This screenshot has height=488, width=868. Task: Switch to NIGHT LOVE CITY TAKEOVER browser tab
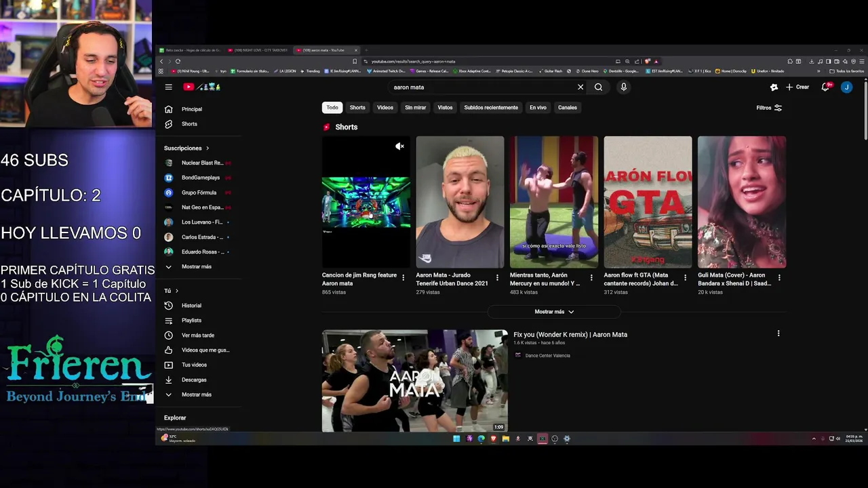point(258,50)
